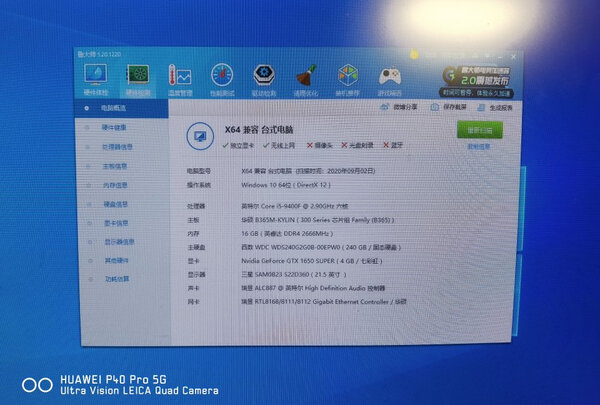Click the generate report document icon
The height and width of the screenshot is (405, 600).
click(x=481, y=108)
